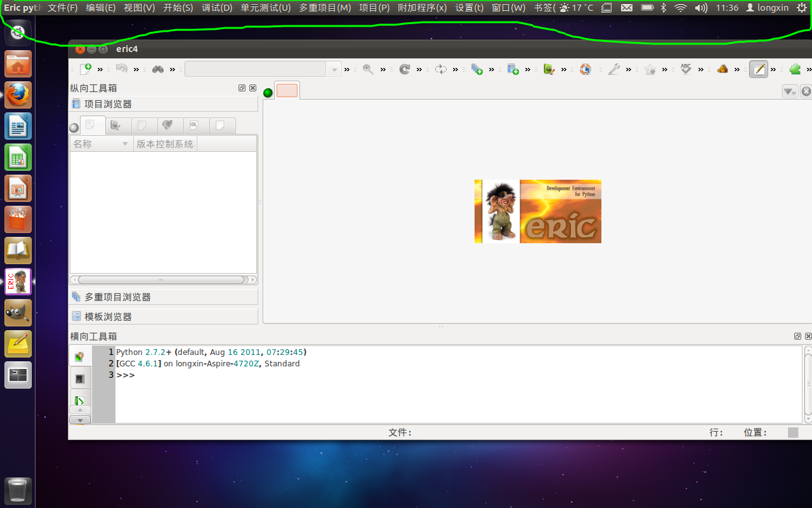Select the Shell tab in bottom toolbox

pyautogui.click(x=80, y=357)
